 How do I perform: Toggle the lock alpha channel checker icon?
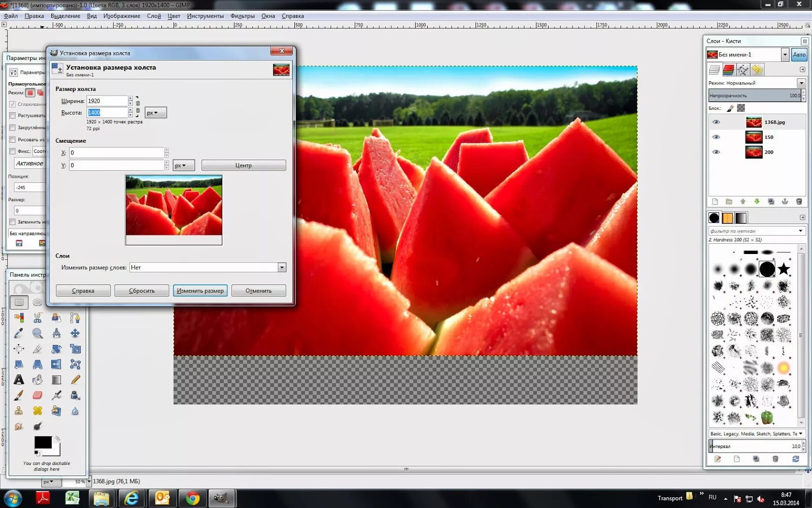[741, 108]
